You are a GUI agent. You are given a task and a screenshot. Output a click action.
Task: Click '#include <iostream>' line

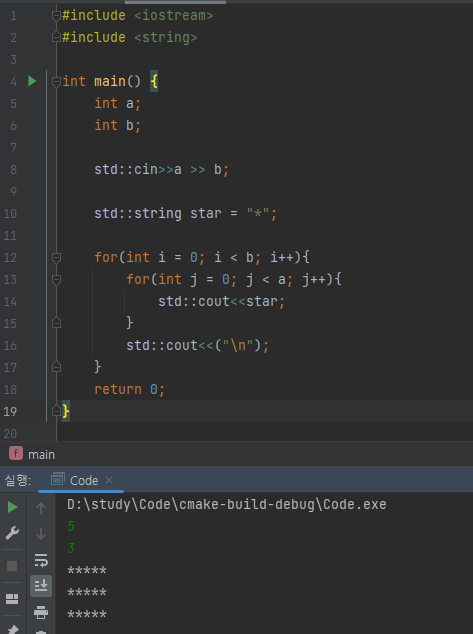137,15
